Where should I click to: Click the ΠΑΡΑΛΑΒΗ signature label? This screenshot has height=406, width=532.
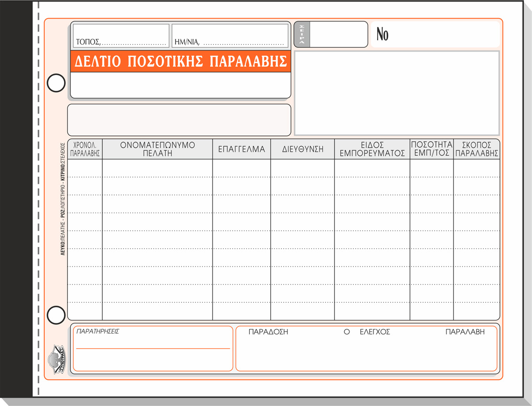(465, 332)
